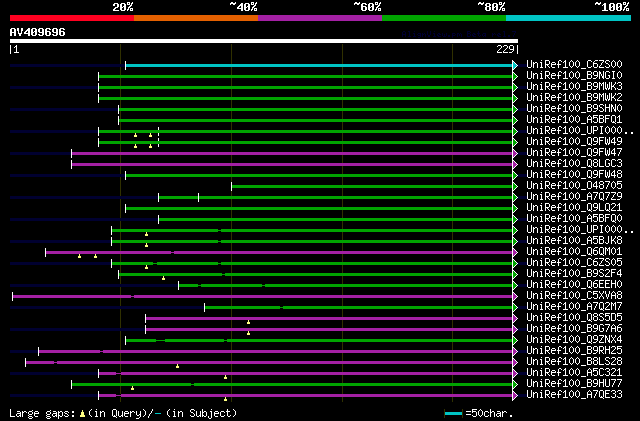Image resolution: width=640 pixels, height=421 pixels.
Task: Open the UniRef100_B9NGI0 hit label
Action: [x=574, y=76]
